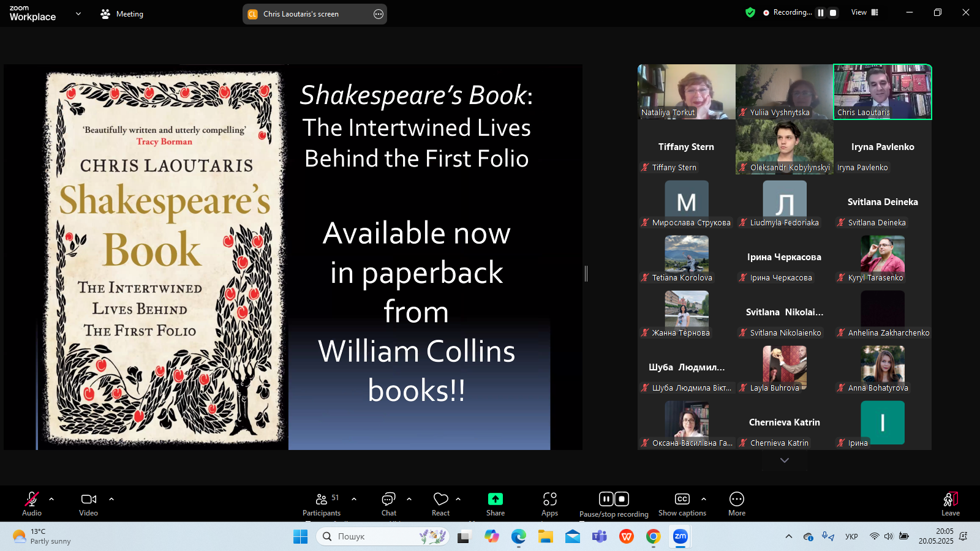Open the Chat panel
Image resolution: width=980 pixels, height=551 pixels.
(389, 504)
